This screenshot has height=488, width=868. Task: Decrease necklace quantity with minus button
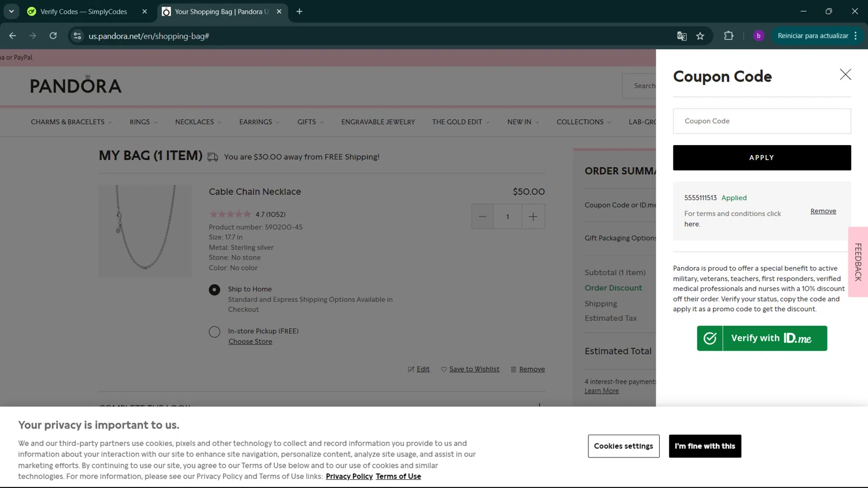[482, 217]
